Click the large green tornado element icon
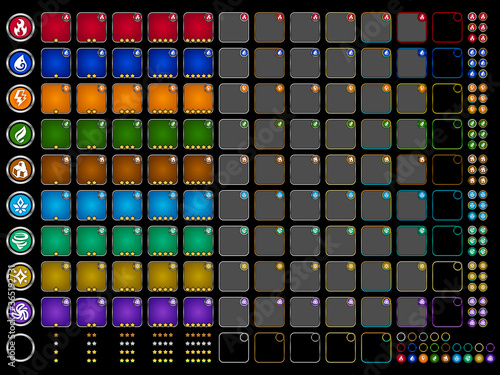500x375 pixels. 20,241
